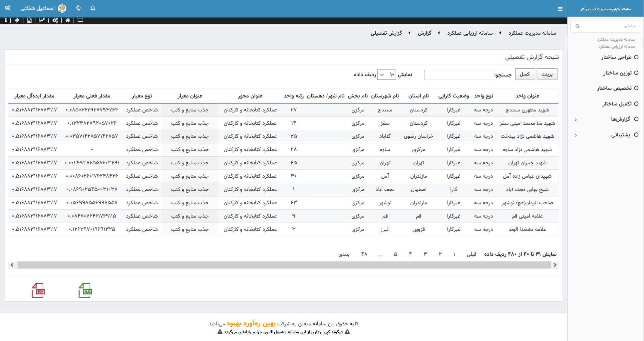Open the performance chart icon
644x341 pixels.
pos(42,20)
